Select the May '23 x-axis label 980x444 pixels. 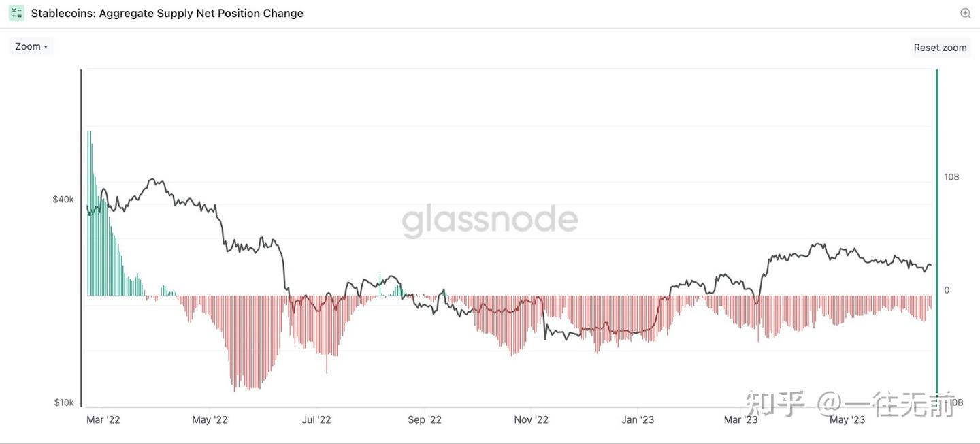click(x=848, y=419)
